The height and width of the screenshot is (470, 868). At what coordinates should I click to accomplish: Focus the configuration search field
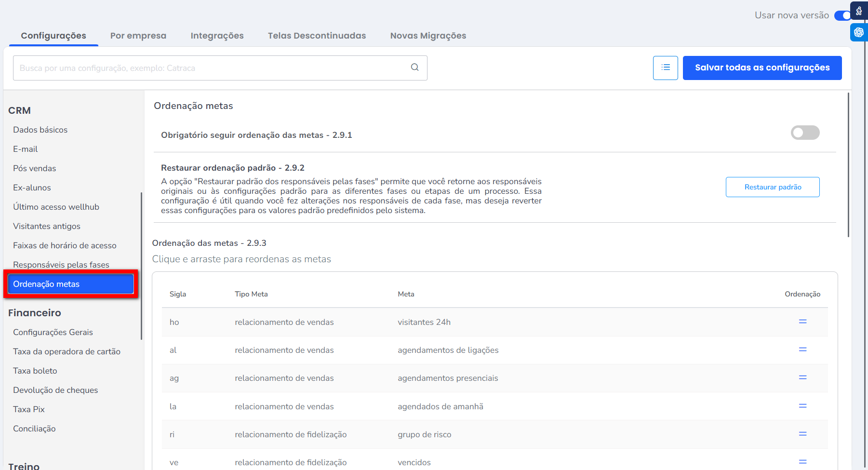pyautogui.click(x=212, y=68)
